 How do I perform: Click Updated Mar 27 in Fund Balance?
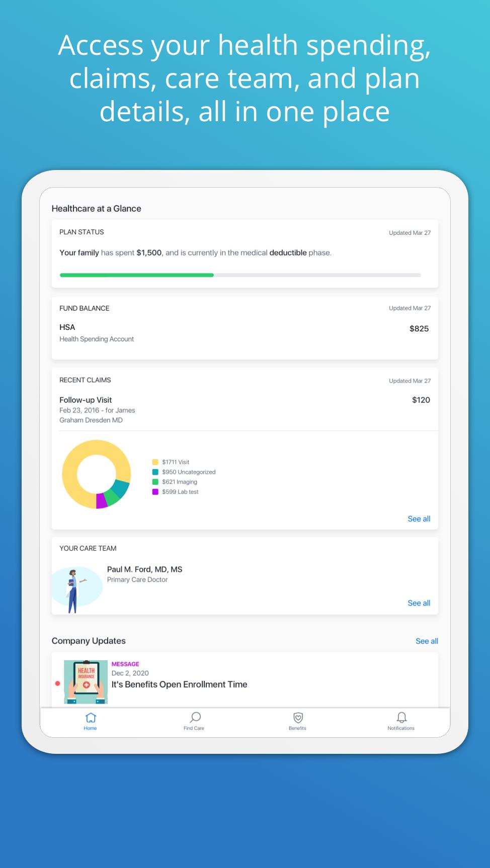tap(410, 308)
